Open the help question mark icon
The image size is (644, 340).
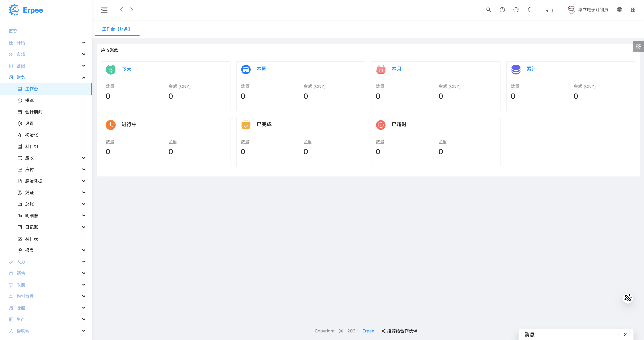point(502,10)
